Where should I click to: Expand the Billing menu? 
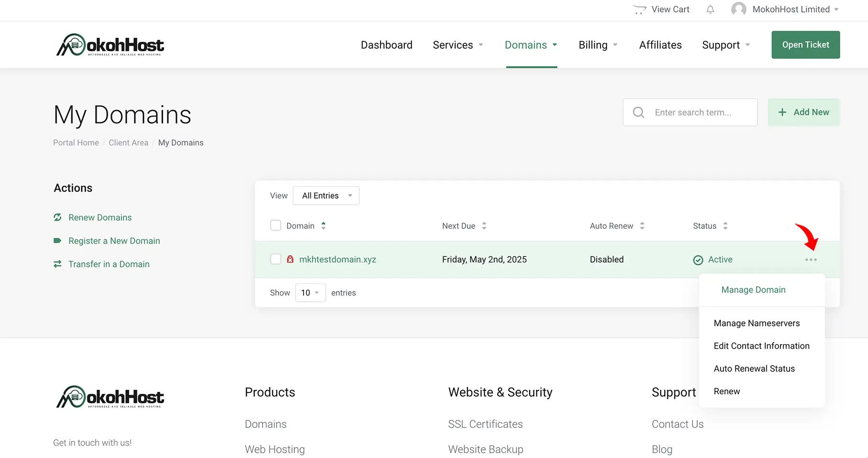coord(598,45)
